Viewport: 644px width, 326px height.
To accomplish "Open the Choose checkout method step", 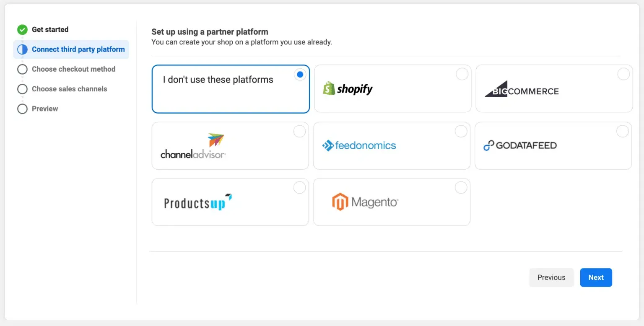I will tap(74, 69).
